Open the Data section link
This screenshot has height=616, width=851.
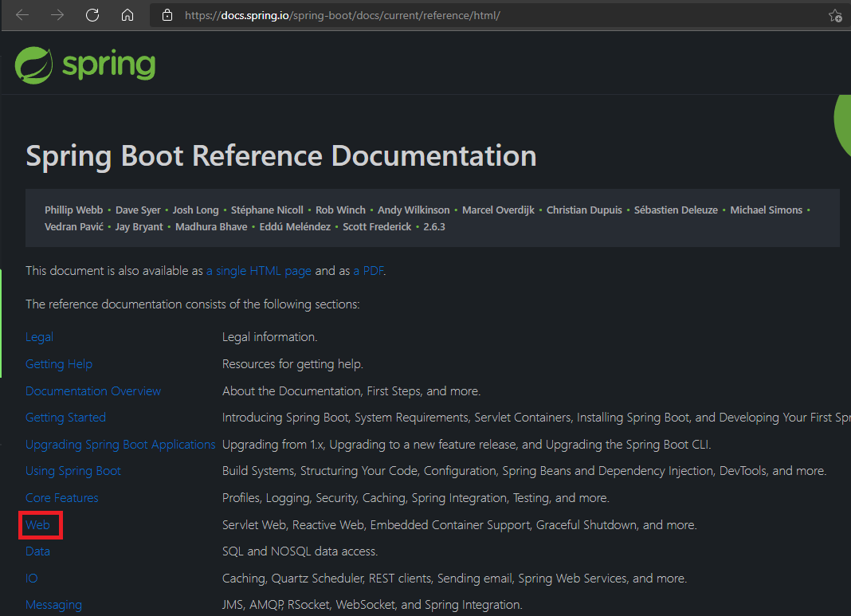click(x=37, y=551)
